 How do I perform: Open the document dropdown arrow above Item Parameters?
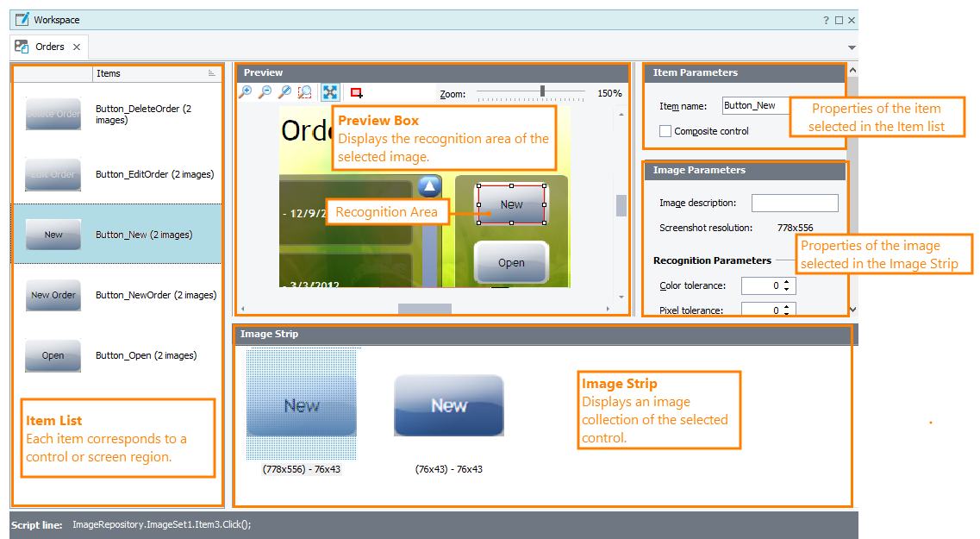pyautogui.click(x=852, y=48)
